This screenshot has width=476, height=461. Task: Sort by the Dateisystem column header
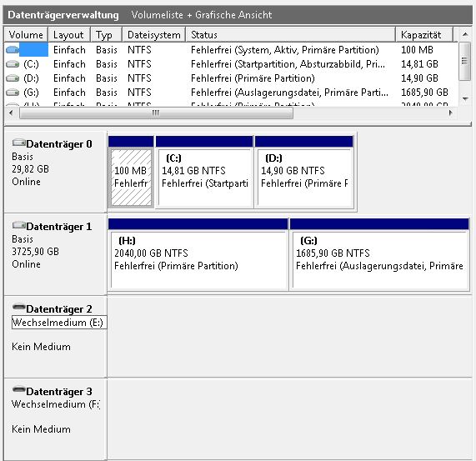[x=154, y=35]
